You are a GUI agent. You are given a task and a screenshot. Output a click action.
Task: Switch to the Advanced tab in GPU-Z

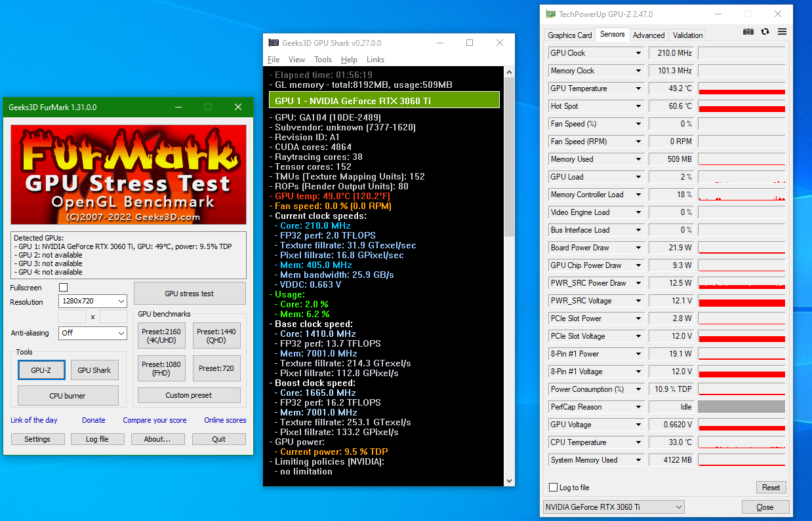649,35
